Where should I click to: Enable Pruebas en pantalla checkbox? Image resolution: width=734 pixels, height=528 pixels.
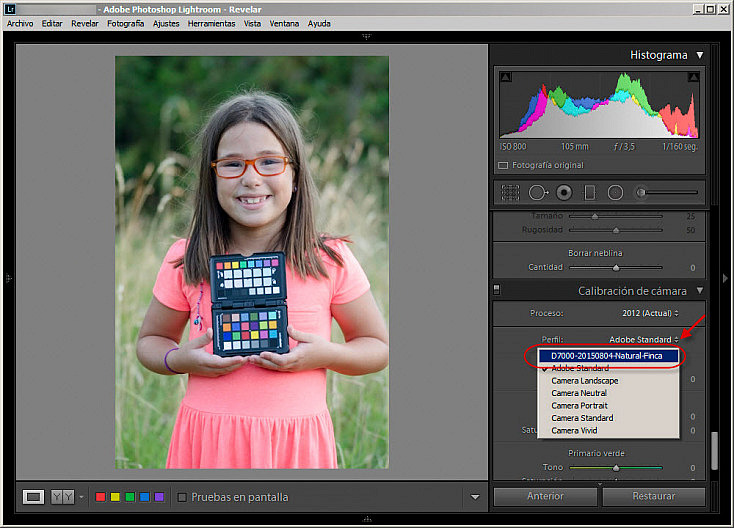(x=182, y=497)
